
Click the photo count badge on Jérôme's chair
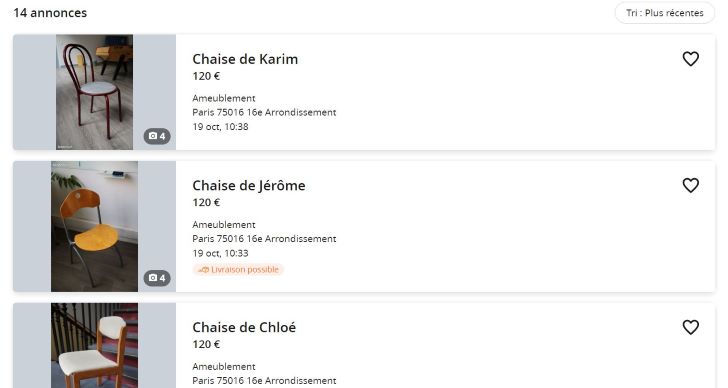pos(157,278)
